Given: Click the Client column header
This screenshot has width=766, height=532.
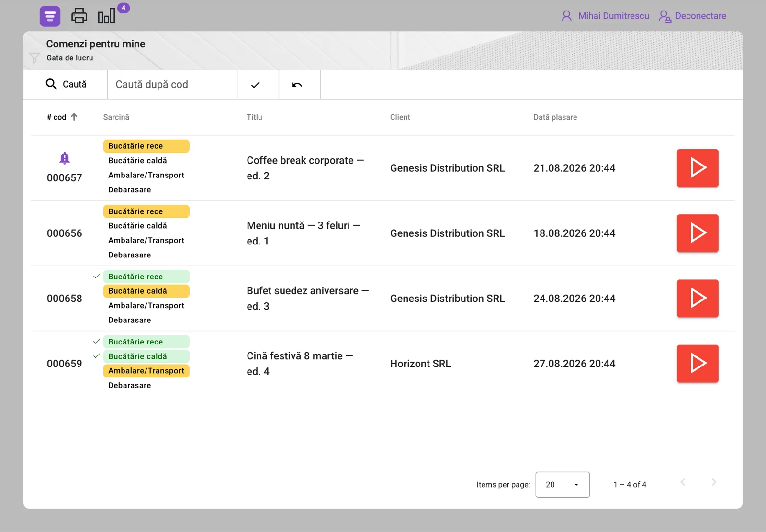Looking at the screenshot, I should 400,117.
